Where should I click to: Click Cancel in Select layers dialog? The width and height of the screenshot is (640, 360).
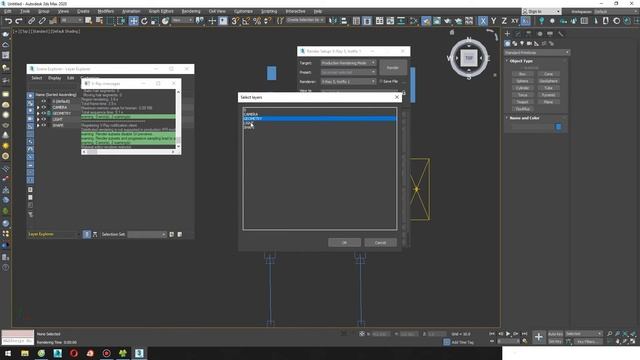click(x=380, y=242)
